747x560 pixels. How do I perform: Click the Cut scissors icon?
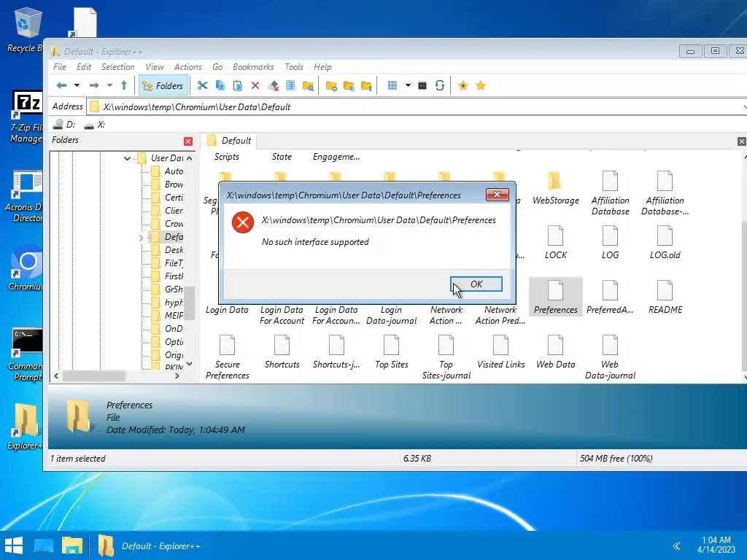[203, 86]
